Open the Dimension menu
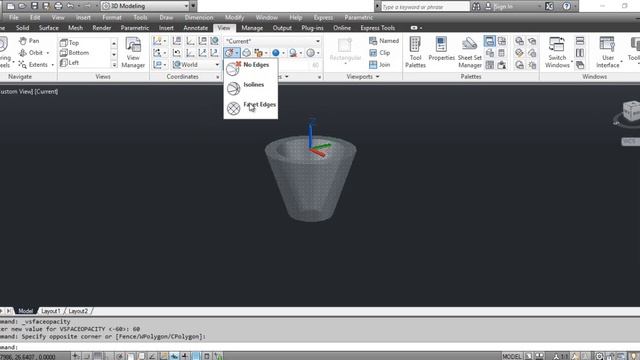The width and height of the screenshot is (640, 360). (199, 18)
